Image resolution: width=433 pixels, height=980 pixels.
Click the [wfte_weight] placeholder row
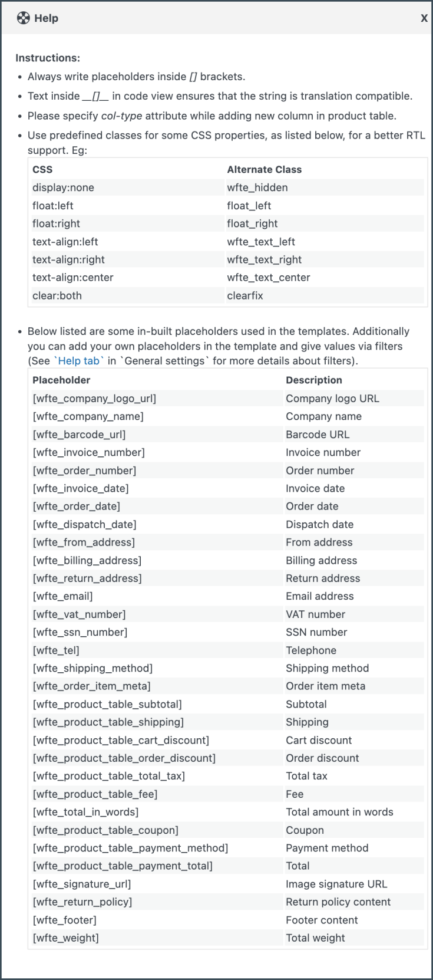tap(65, 938)
